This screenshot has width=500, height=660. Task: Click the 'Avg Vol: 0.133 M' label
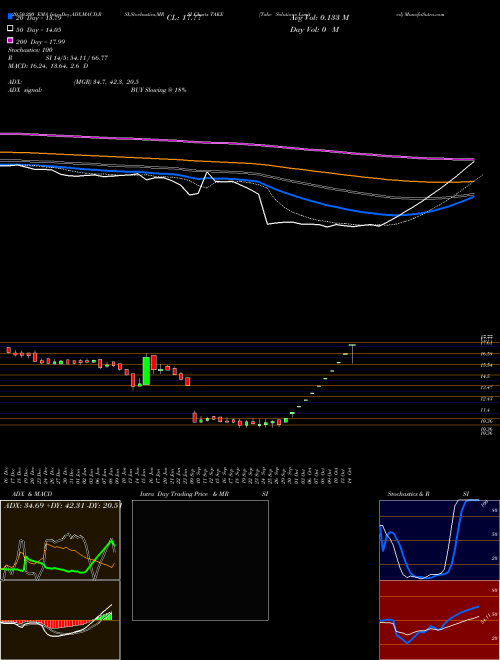[x=319, y=18]
